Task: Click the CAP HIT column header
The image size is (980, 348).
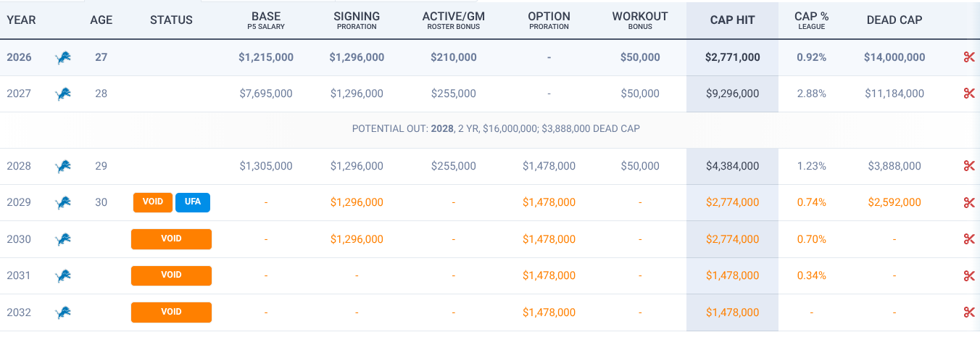Action: click(732, 20)
